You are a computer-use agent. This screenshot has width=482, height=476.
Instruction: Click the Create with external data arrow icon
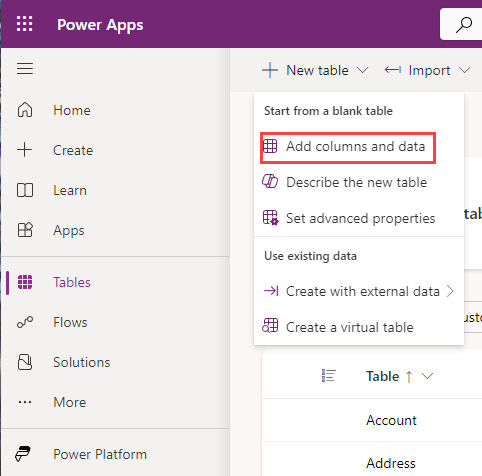coord(271,291)
